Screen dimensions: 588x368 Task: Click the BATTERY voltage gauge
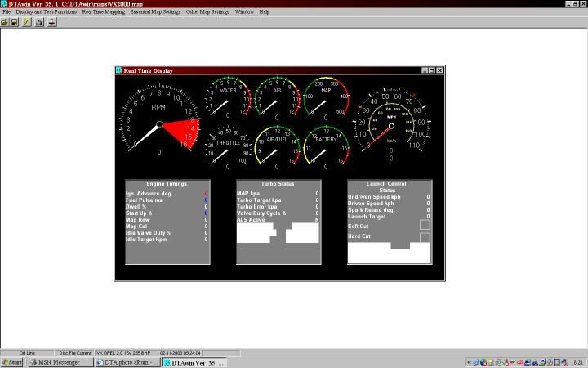[x=326, y=147]
